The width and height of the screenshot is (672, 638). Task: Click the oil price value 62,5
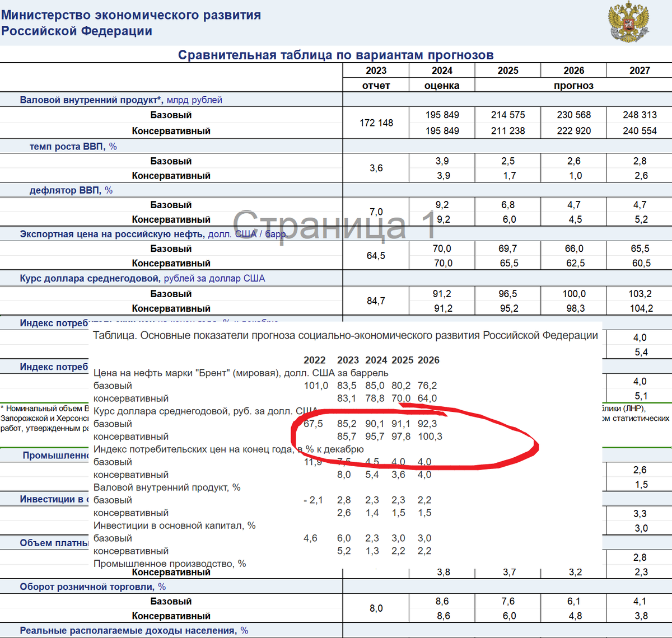tap(575, 263)
